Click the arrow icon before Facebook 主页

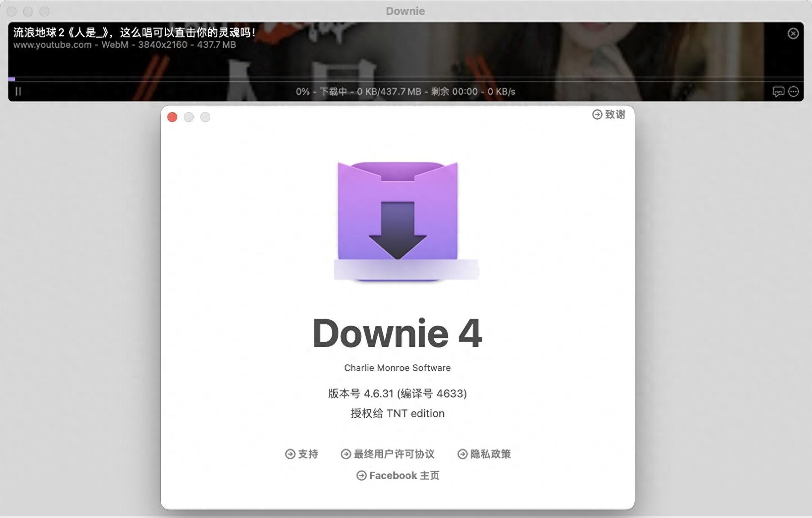coord(362,475)
